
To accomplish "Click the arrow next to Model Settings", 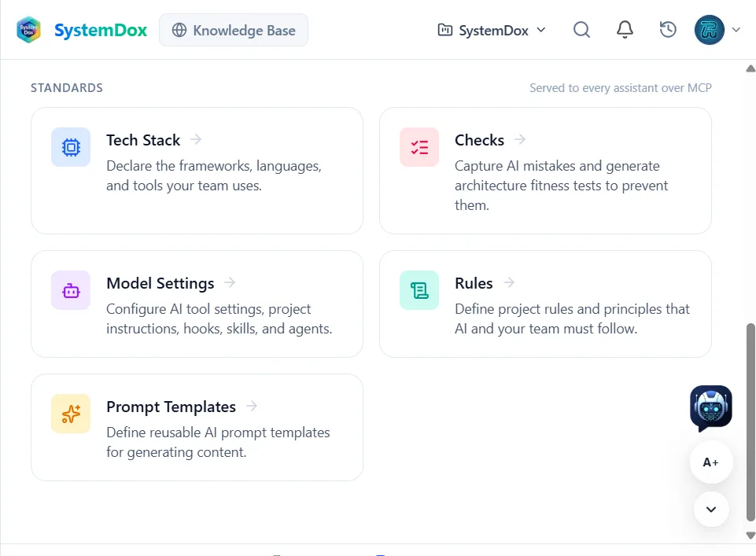I will click(x=230, y=282).
